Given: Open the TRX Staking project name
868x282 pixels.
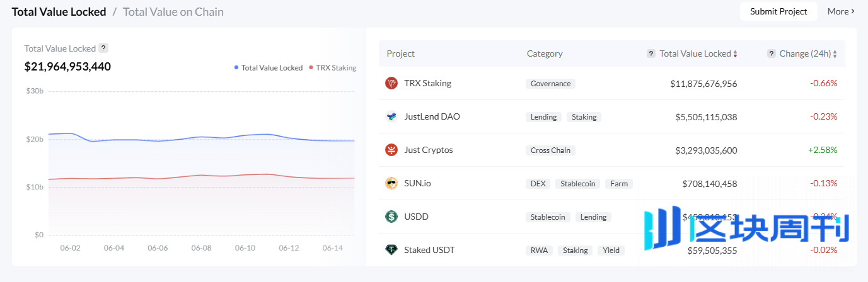Looking at the screenshot, I should [428, 83].
